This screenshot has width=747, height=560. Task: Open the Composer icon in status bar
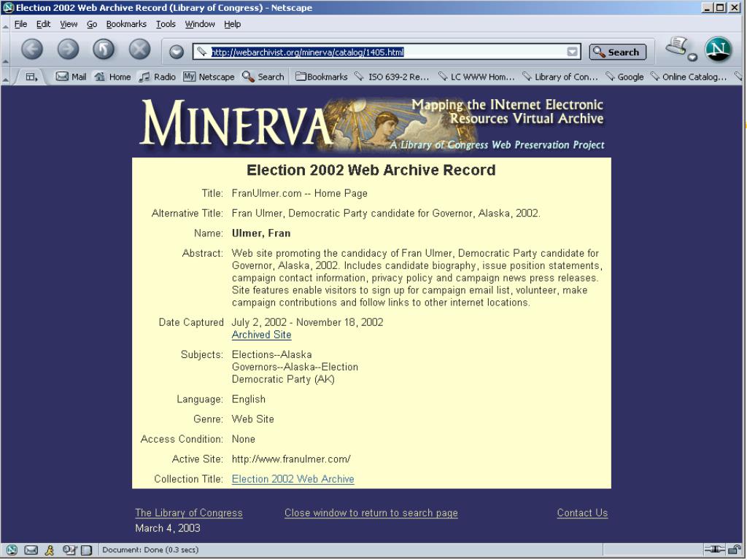69,550
